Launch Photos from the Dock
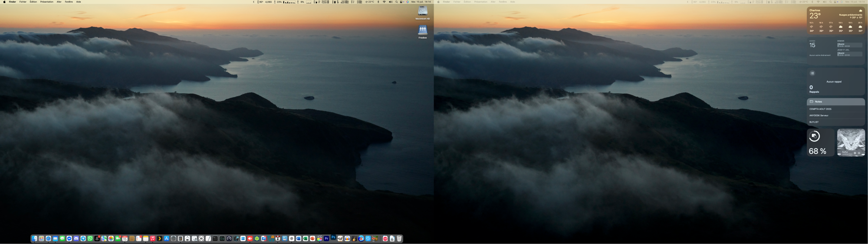Viewport: 868px width, 244px height. [111, 238]
